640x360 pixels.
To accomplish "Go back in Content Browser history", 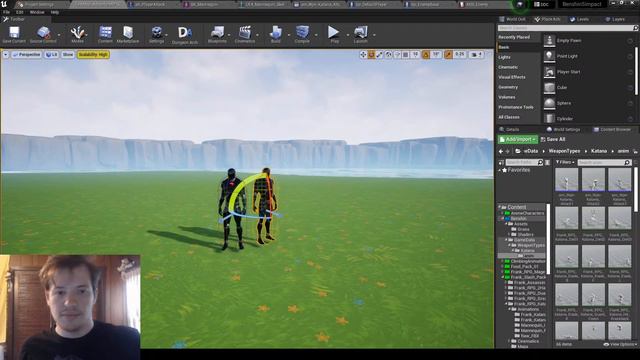I will pyautogui.click(x=501, y=151).
